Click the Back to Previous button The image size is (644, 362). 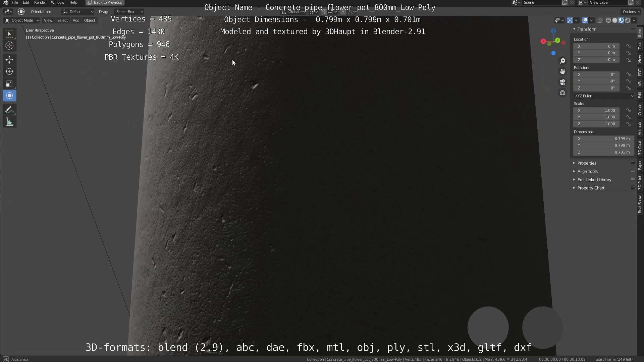105,2
